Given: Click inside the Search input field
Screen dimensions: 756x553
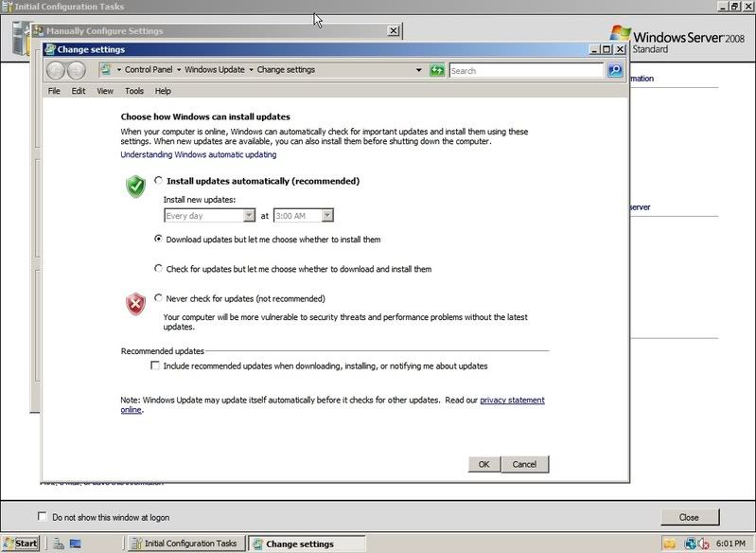Looking at the screenshot, I should tap(526, 70).
